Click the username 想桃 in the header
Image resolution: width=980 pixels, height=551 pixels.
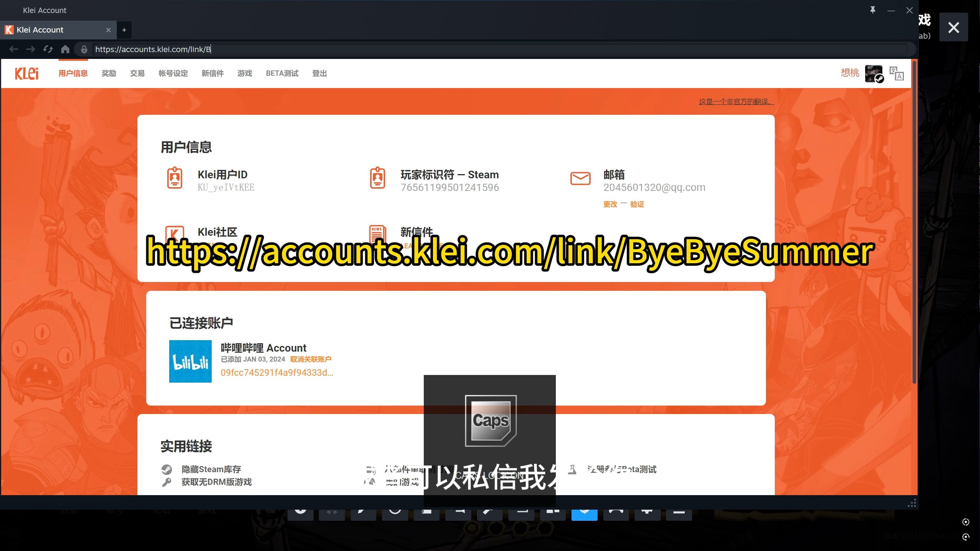(850, 73)
